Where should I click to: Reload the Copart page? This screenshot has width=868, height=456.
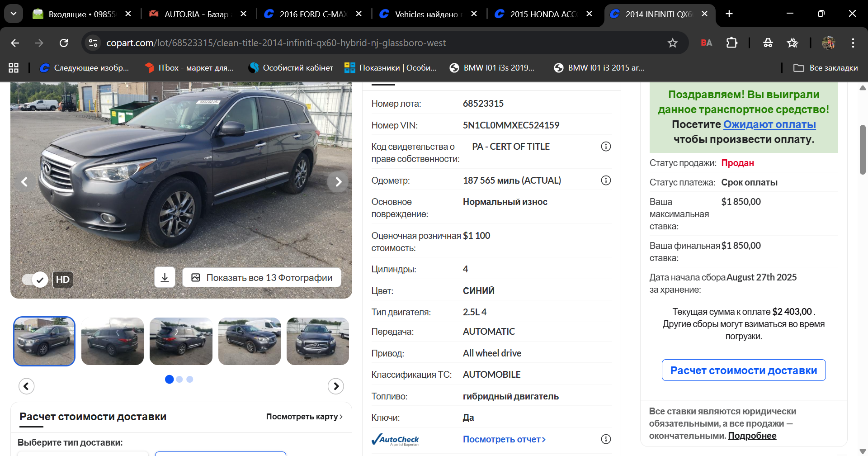pyautogui.click(x=64, y=43)
